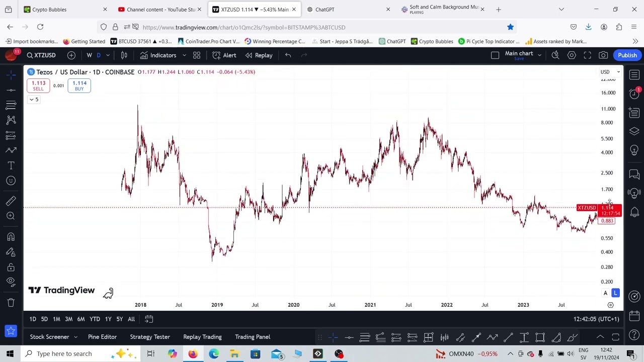Open ideas lightbulb icon in right sidebar
The width and height of the screenshot is (644, 362).
coord(634,150)
